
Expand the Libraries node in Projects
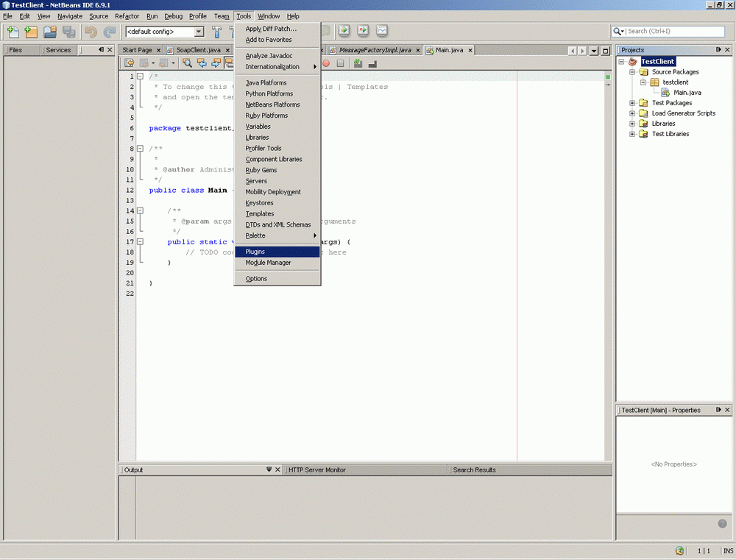[632, 124]
